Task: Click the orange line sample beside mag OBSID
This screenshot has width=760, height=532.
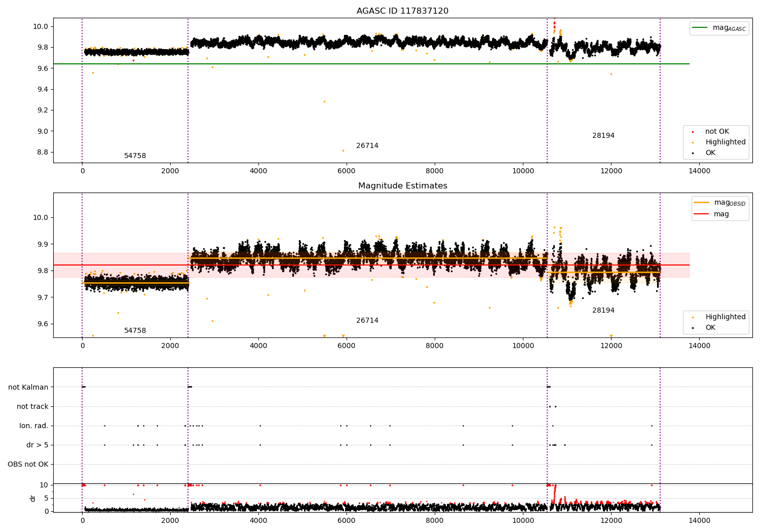Action: pos(701,203)
